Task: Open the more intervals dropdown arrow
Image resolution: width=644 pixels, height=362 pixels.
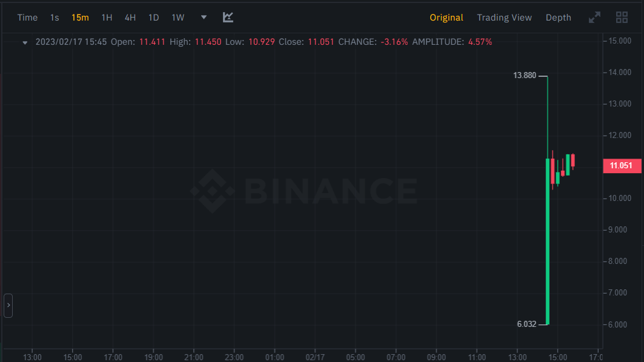Action: tap(204, 17)
